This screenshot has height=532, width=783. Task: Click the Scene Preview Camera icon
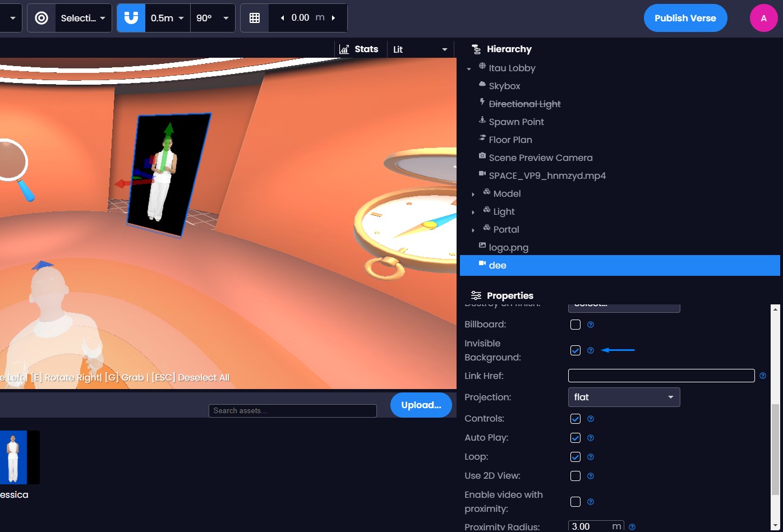pos(482,156)
